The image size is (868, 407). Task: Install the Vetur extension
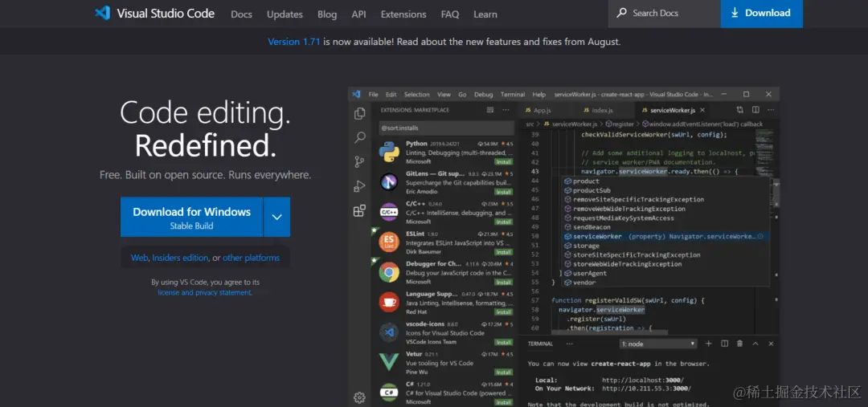tap(503, 372)
